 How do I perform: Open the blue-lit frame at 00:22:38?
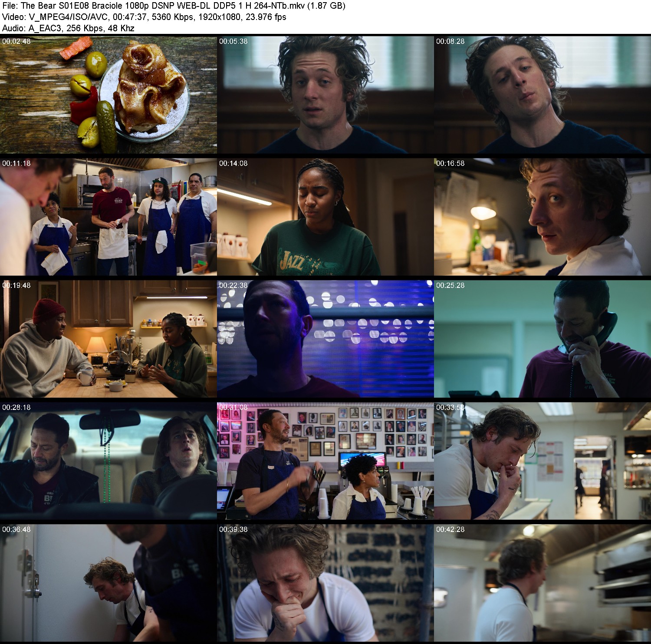tap(325, 339)
